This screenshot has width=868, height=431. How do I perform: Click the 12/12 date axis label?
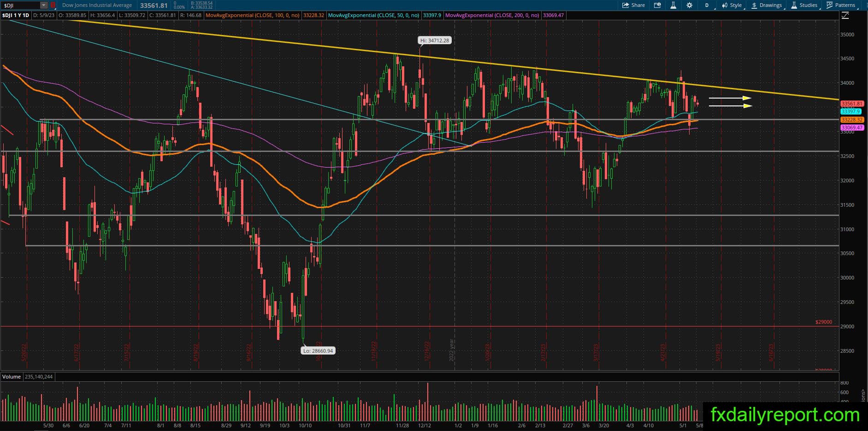point(425,425)
